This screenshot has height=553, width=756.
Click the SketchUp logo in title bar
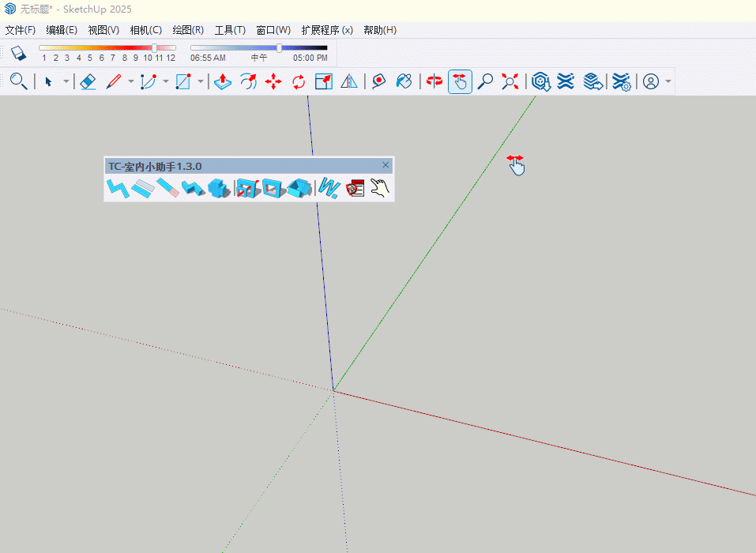9,9
